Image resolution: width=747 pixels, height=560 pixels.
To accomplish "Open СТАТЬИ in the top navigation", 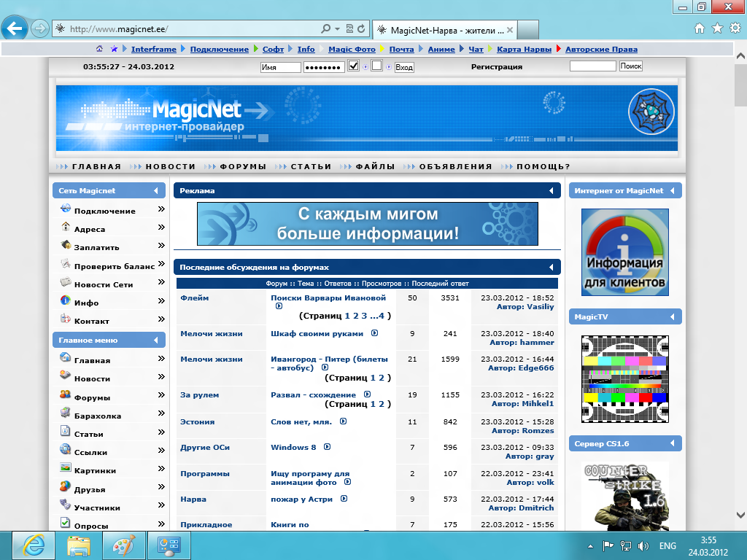I will click(311, 167).
